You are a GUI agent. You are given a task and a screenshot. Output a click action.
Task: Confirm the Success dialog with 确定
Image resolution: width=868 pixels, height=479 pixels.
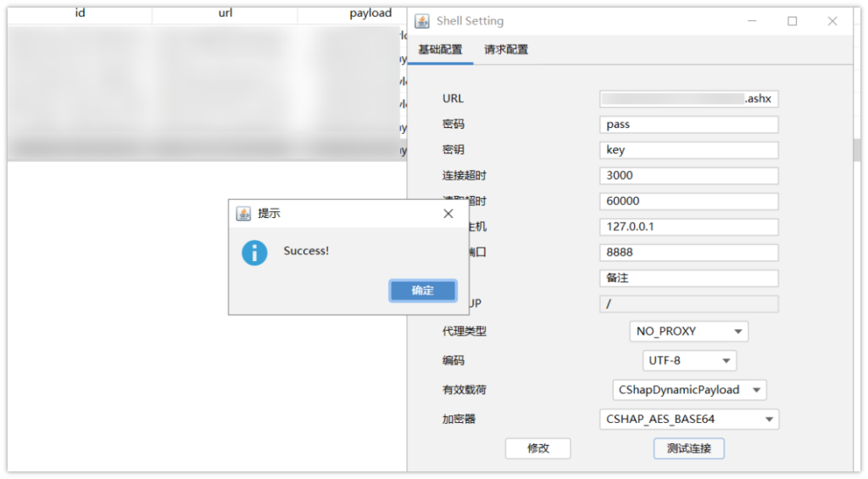click(423, 291)
